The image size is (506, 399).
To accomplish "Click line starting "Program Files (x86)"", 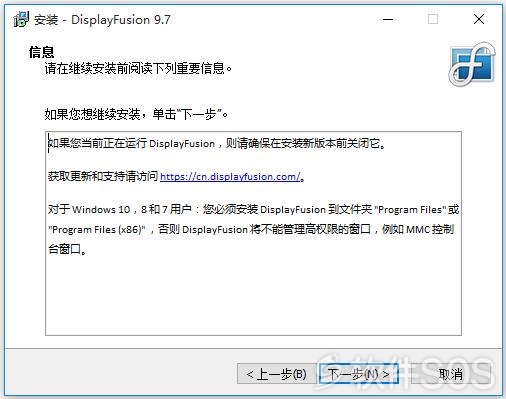I will click(251, 229).
